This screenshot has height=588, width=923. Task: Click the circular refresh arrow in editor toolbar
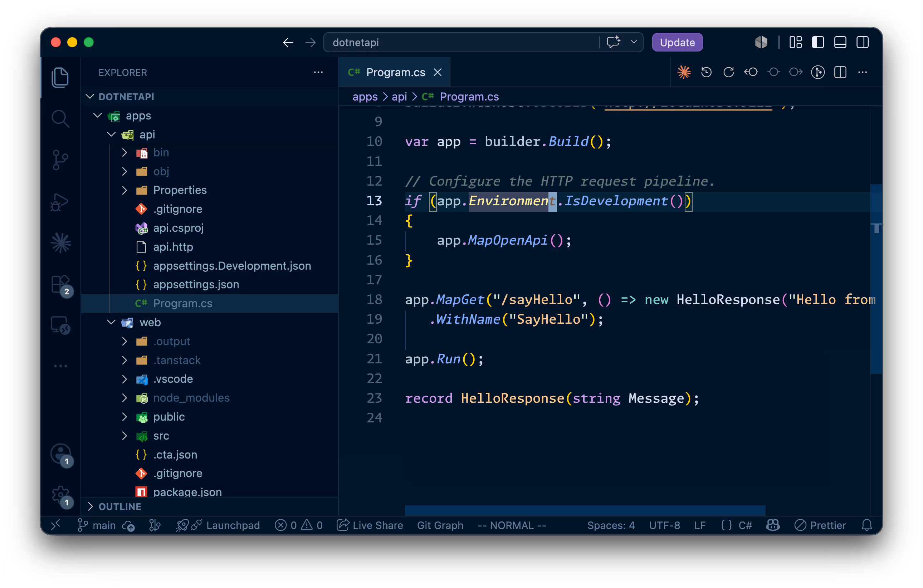coord(728,72)
